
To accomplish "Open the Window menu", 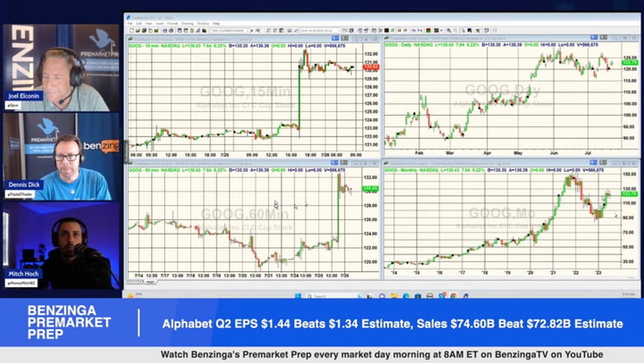I will pyautogui.click(x=203, y=23).
